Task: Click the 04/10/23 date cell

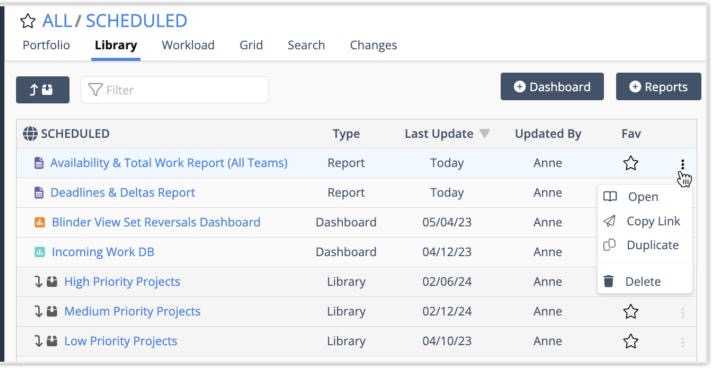Action: pos(447,341)
